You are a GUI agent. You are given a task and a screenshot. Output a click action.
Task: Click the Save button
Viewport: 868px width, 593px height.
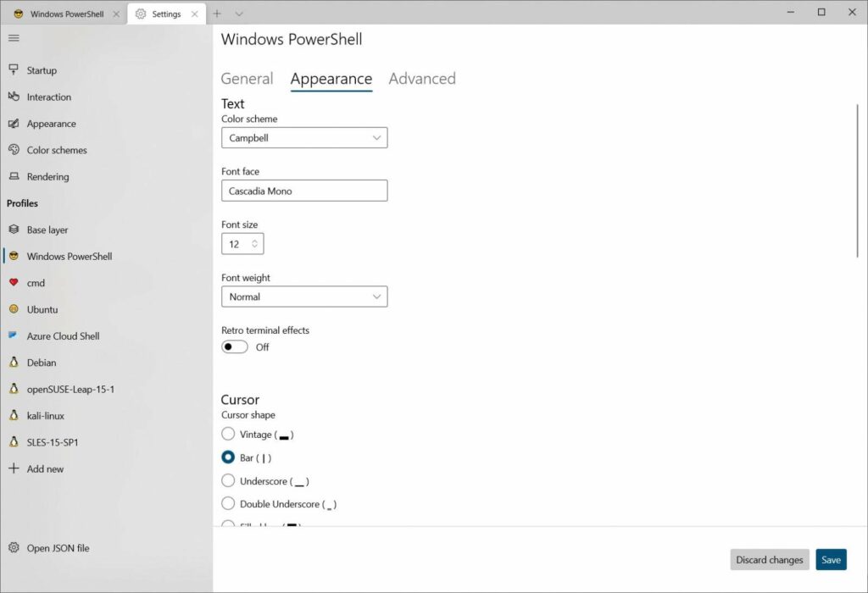click(831, 559)
